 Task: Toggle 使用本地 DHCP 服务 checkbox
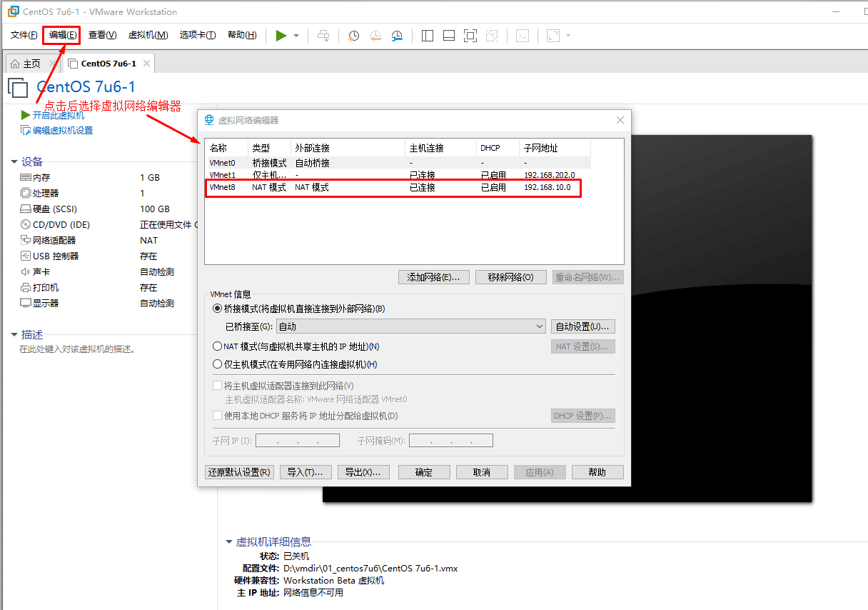218,416
